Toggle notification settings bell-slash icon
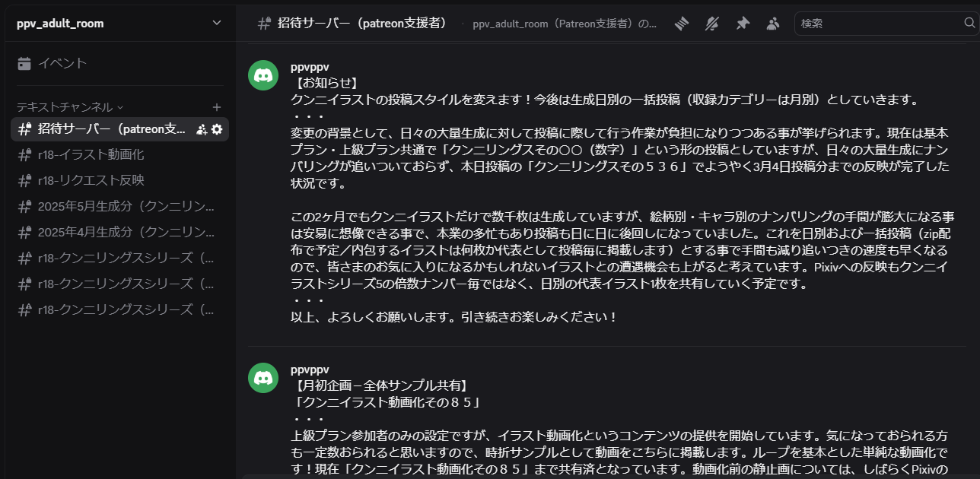The image size is (980, 479). coord(711,24)
